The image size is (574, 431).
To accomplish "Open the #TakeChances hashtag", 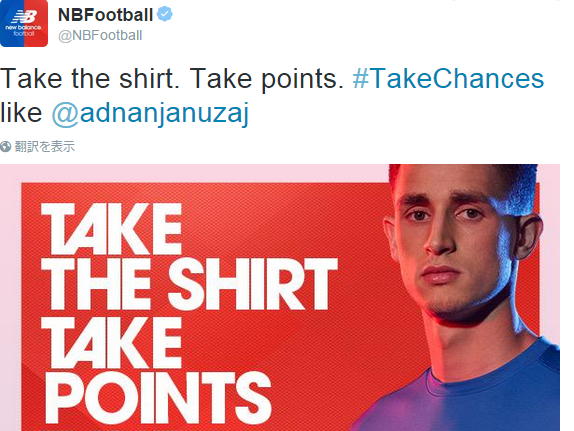I will [448, 78].
